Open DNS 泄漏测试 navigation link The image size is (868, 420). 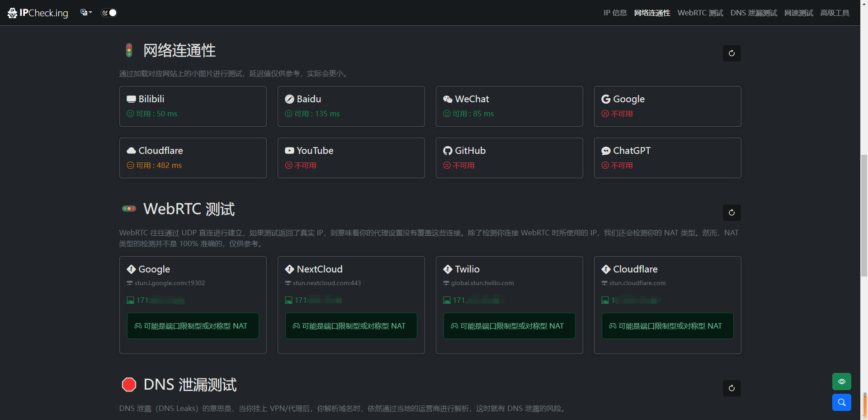(753, 13)
